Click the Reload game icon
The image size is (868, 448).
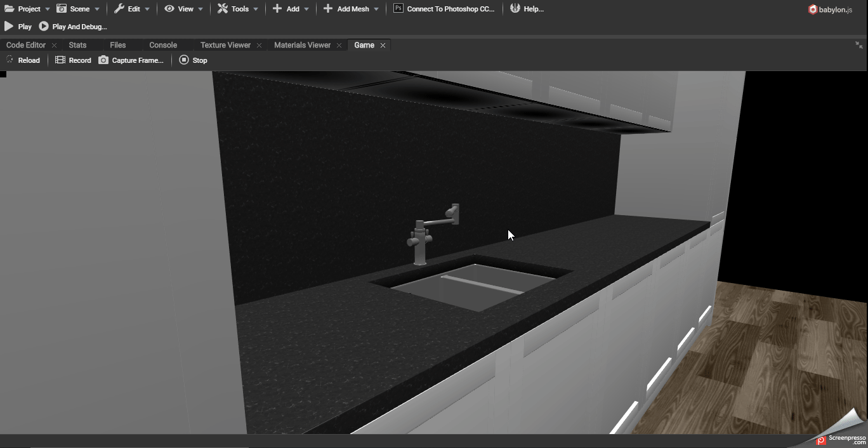click(10, 60)
